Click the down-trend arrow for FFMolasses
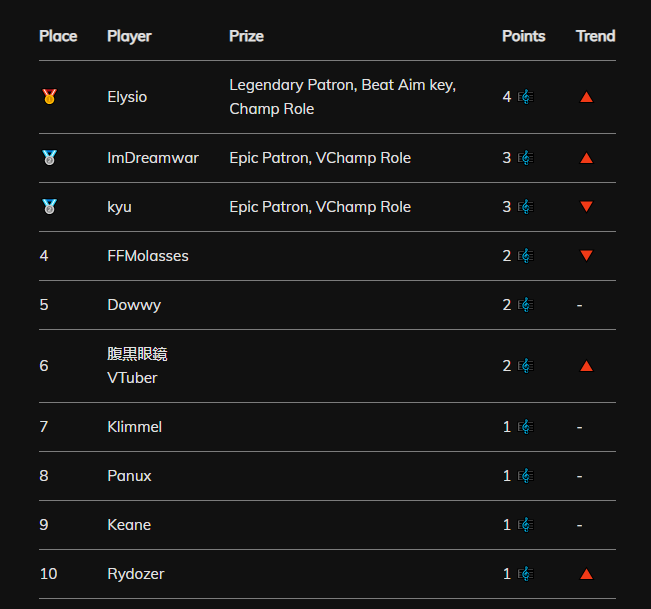The width and height of the screenshot is (651, 609). (586, 256)
